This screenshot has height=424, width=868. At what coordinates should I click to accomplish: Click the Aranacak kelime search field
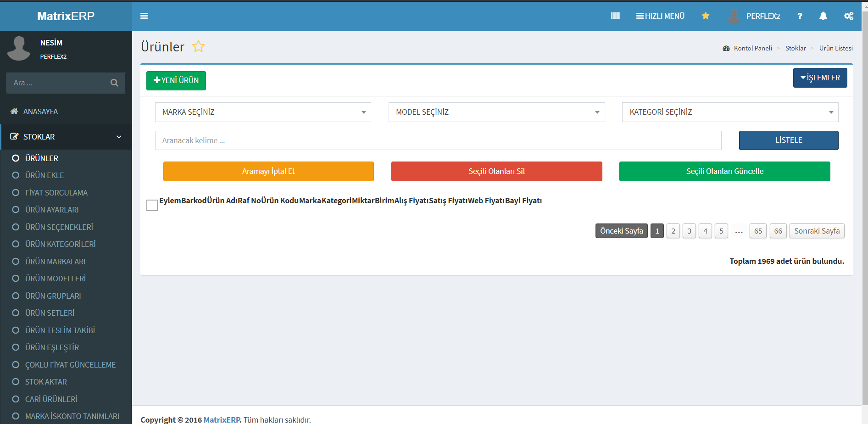pyautogui.click(x=438, y=140)
